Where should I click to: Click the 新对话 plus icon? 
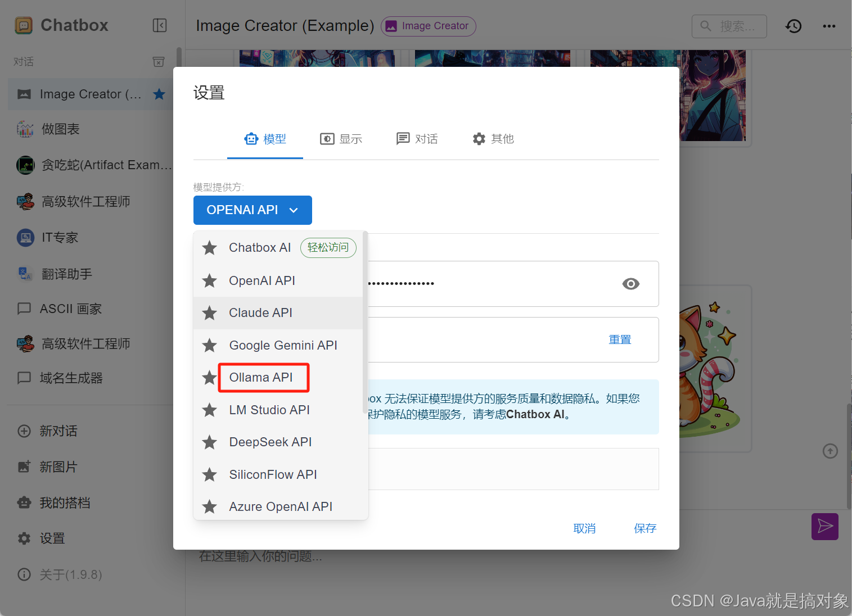24,431
